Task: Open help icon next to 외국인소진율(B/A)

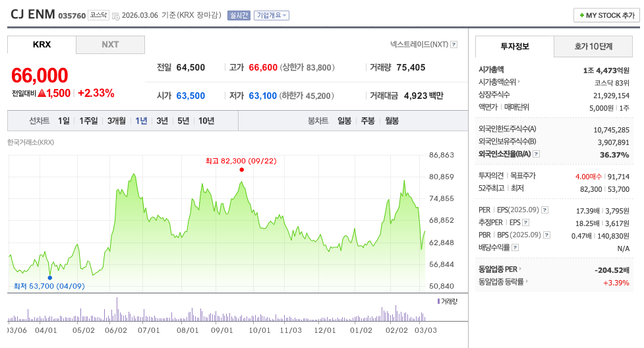Action: tap(537, 154)
